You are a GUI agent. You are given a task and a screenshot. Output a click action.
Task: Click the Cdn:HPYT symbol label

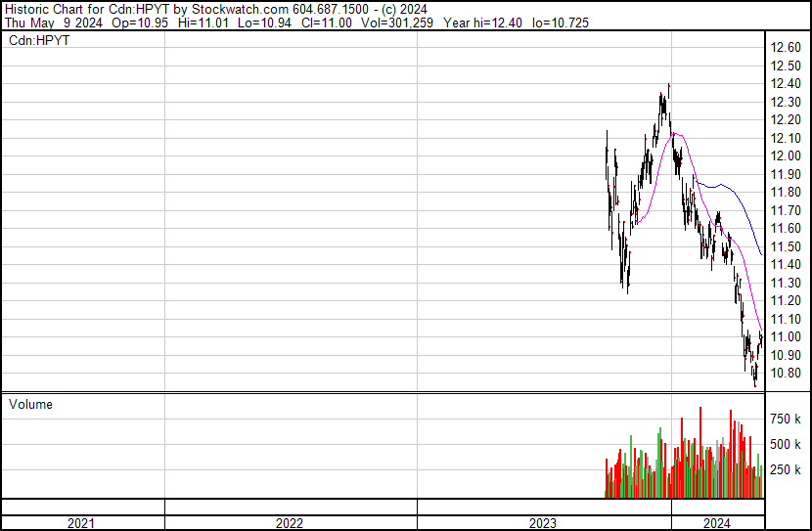pyautogui.click(x=39, y=41)
